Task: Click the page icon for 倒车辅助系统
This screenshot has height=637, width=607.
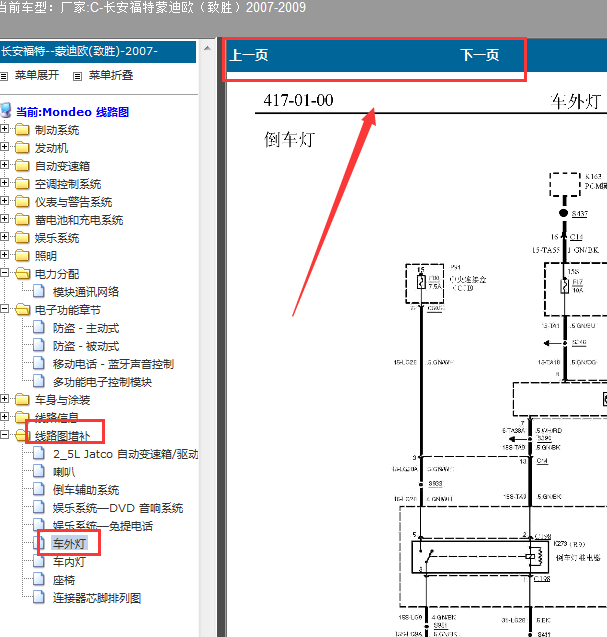Action: coord(39,489)
